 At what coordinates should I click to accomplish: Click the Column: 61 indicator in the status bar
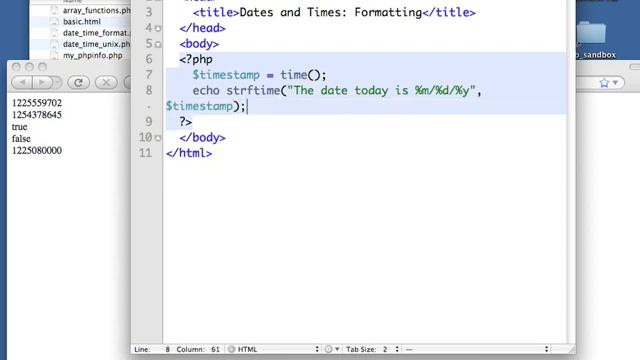[x=198, y=349]
